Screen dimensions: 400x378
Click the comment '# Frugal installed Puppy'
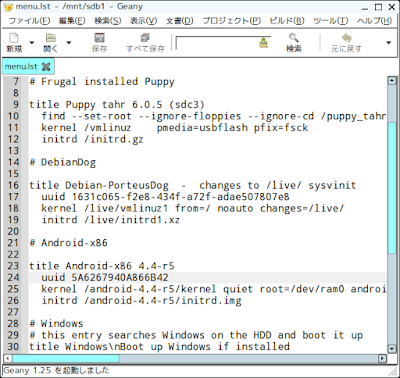102,82
